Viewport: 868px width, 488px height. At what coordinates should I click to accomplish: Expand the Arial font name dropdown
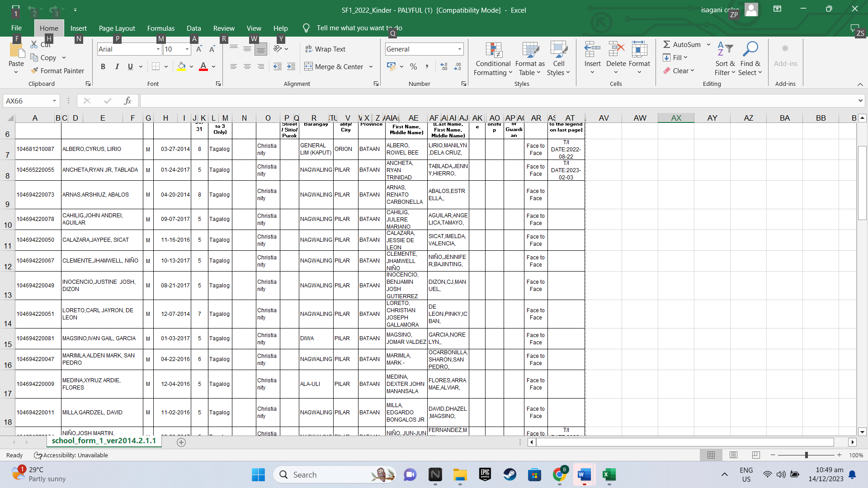point(158,49)
